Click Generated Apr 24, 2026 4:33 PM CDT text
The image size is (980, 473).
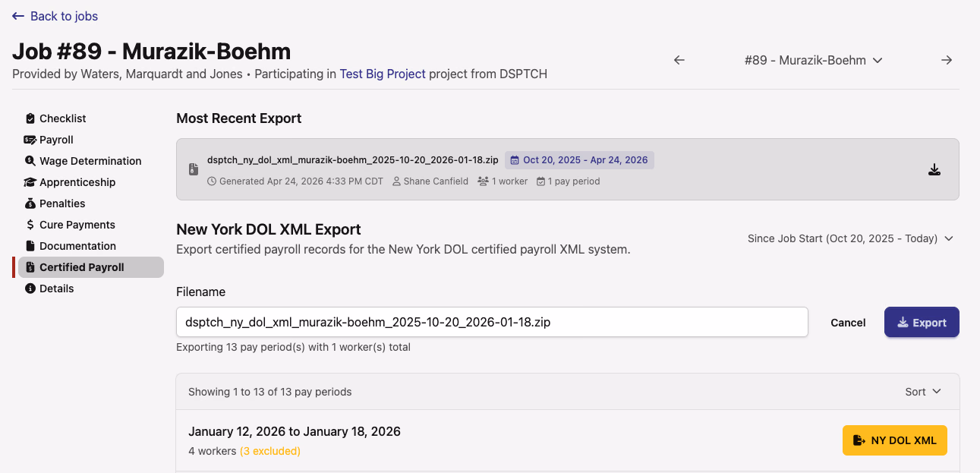pos(295,181)
